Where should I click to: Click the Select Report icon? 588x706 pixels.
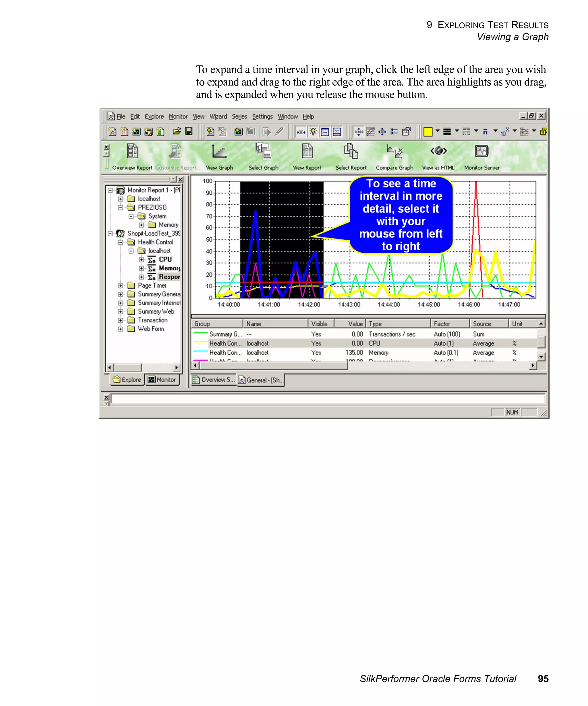351,151
